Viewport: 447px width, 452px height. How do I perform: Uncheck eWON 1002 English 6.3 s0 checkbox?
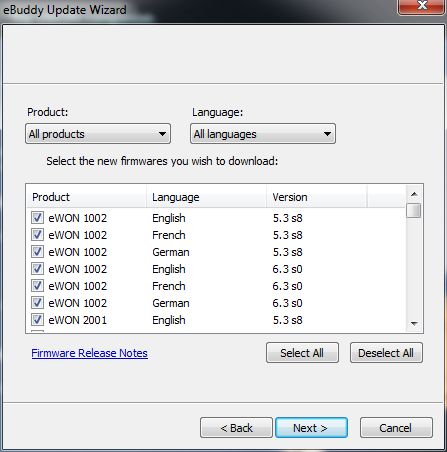click(x=37, y=269)
